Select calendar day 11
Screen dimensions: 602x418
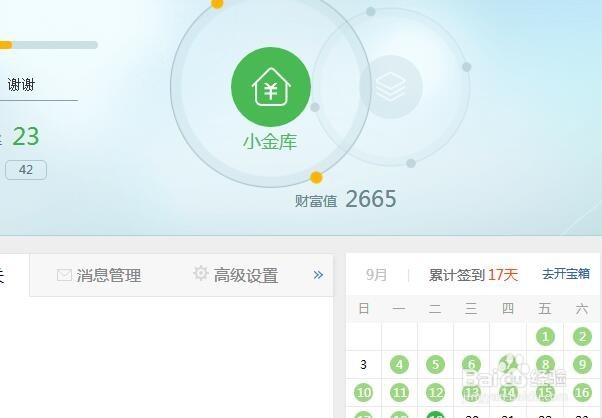(399, 393)
